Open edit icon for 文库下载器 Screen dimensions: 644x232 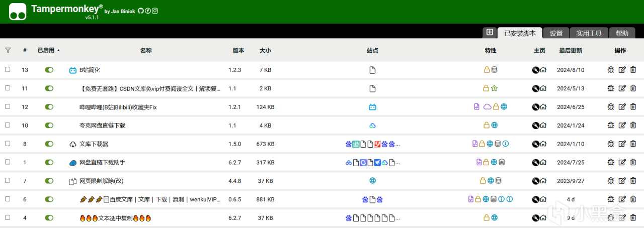click(622, 144)
